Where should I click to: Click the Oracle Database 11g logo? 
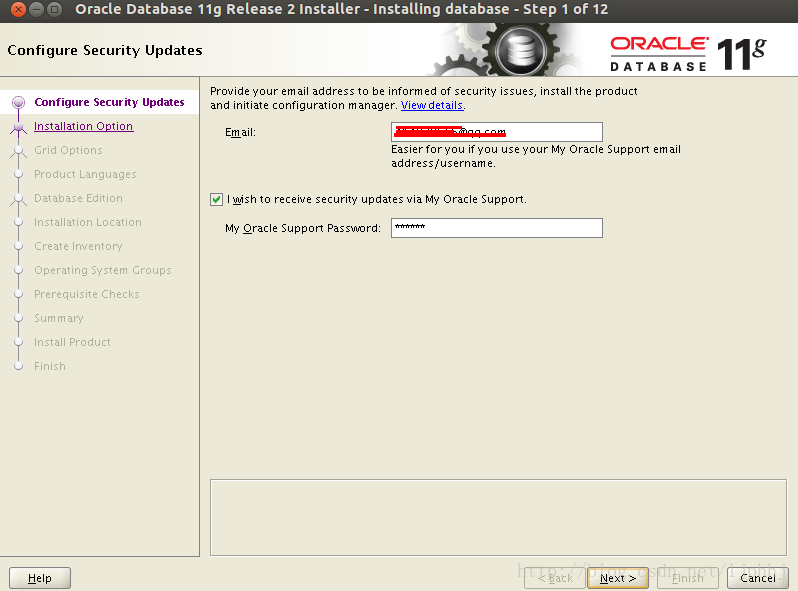coord(688,53)
